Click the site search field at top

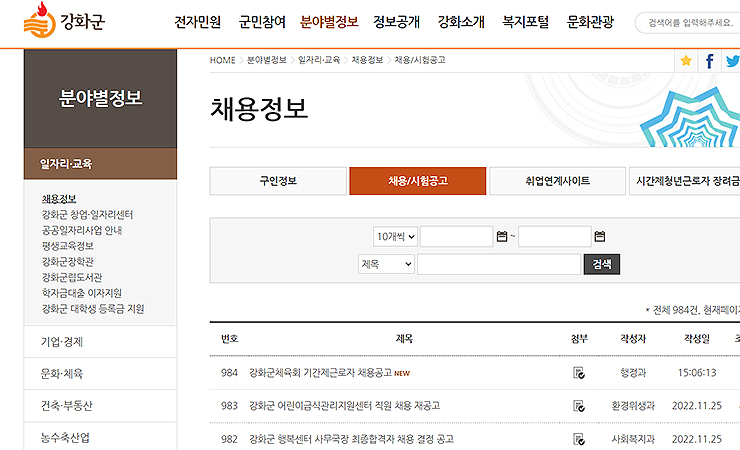(689, 23)
